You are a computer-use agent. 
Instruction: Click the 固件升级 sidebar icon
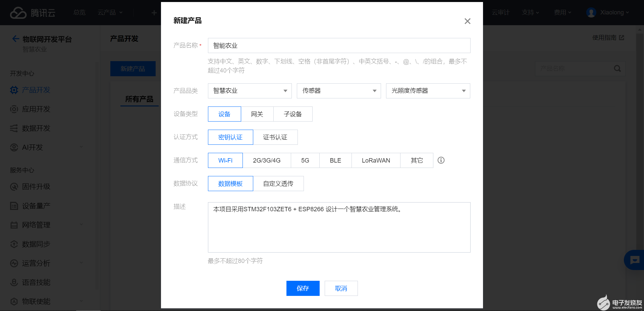click(x=14, y=187)
